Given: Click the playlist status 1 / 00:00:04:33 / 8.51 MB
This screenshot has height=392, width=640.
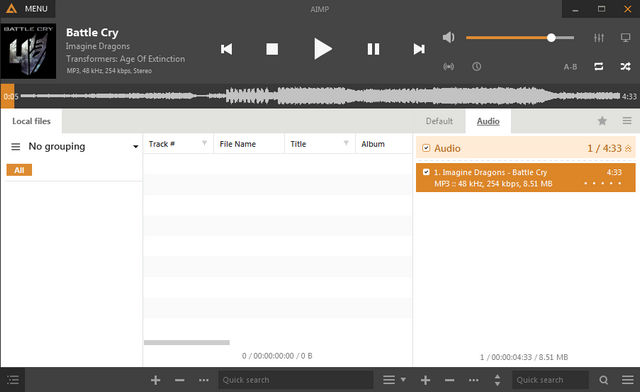Looking at the screenshot, I should tap(524, 357).
